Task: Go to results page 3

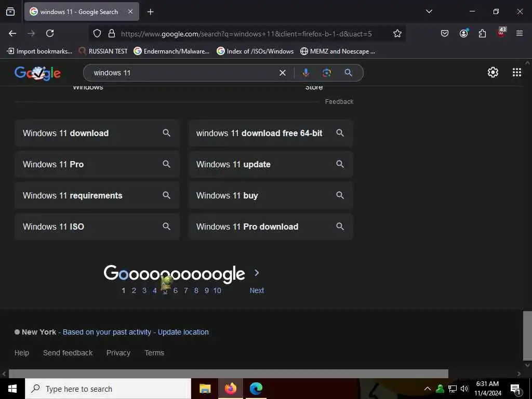Action: click(x=144, y=290)
